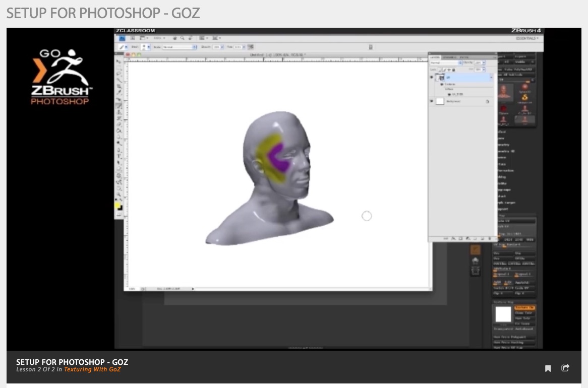588x388 pixels.
Task: Open the ESSENTIALS workspace switcher
Action: [527, 38]
